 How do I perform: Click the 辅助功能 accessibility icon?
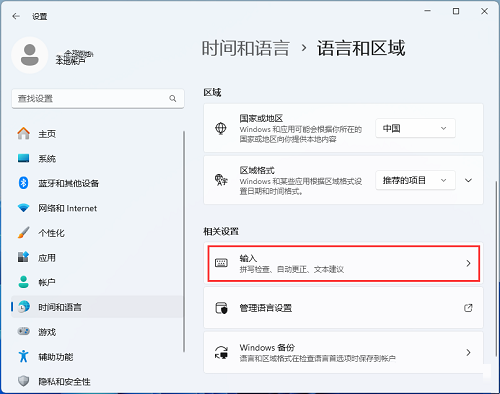coord(23,356)
